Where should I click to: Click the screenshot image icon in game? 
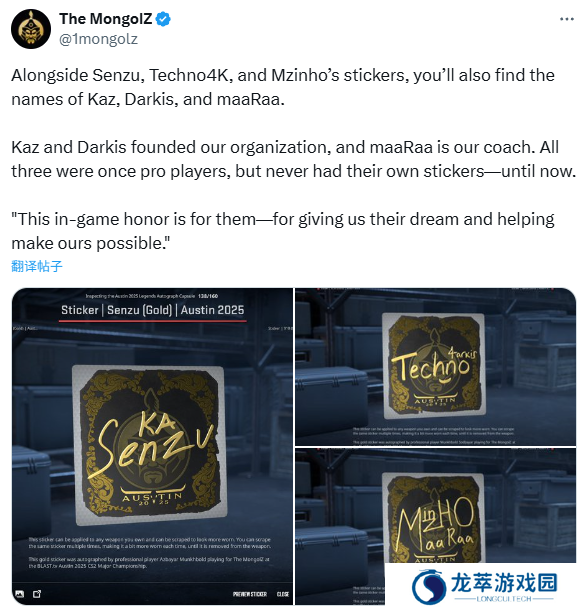tap(19, 594)
